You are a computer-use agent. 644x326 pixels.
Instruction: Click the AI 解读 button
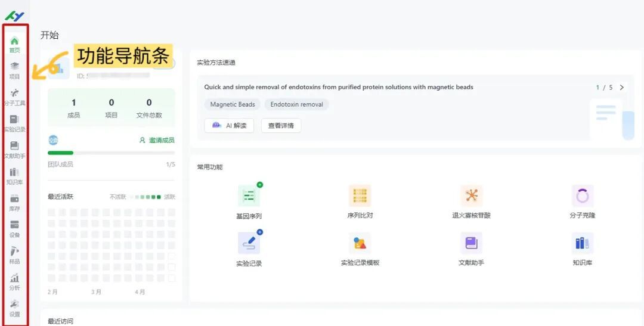pos(229,126)
